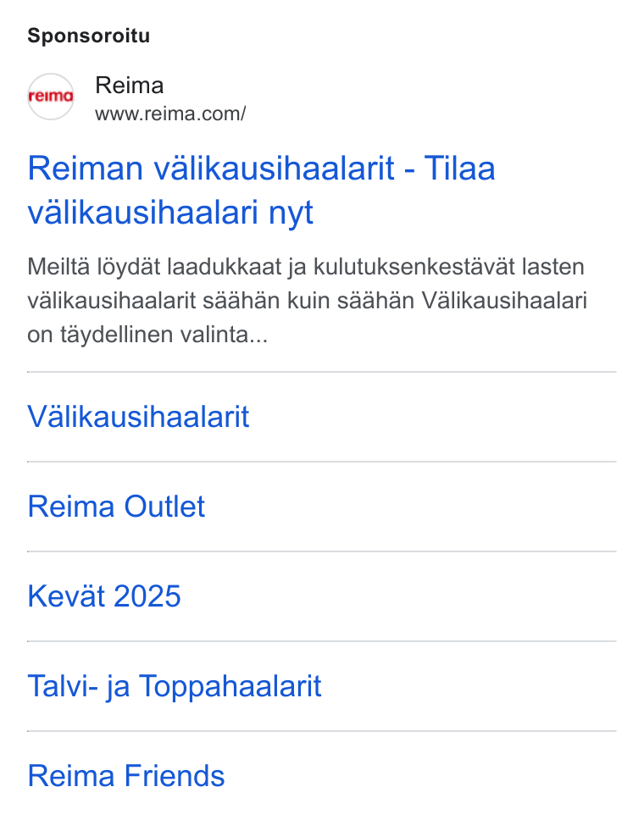The image size is (644, 820).
Task: Click the round Reima logo icon
Action: click(x=51, y=97)
